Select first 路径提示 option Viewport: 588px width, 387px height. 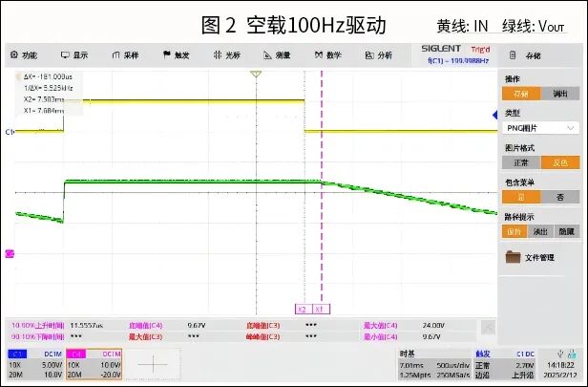pyautogui.click(x=514, y=231)
